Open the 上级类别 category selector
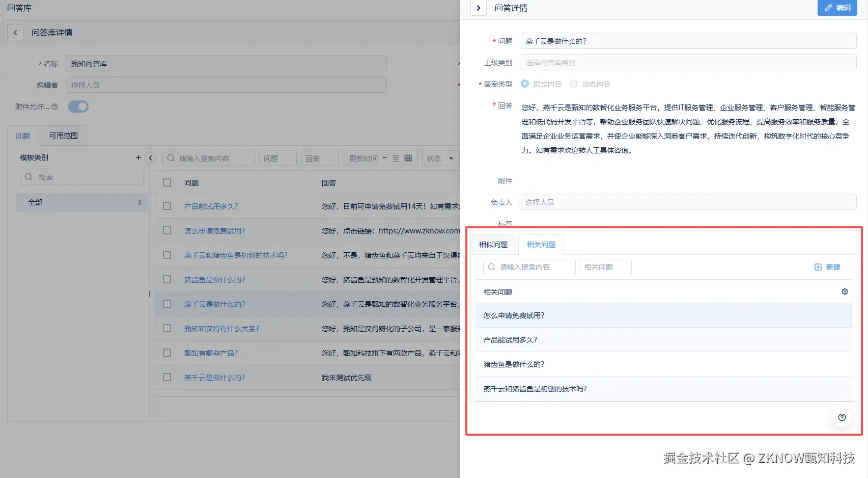868x478 pixels. coord(688,63)
